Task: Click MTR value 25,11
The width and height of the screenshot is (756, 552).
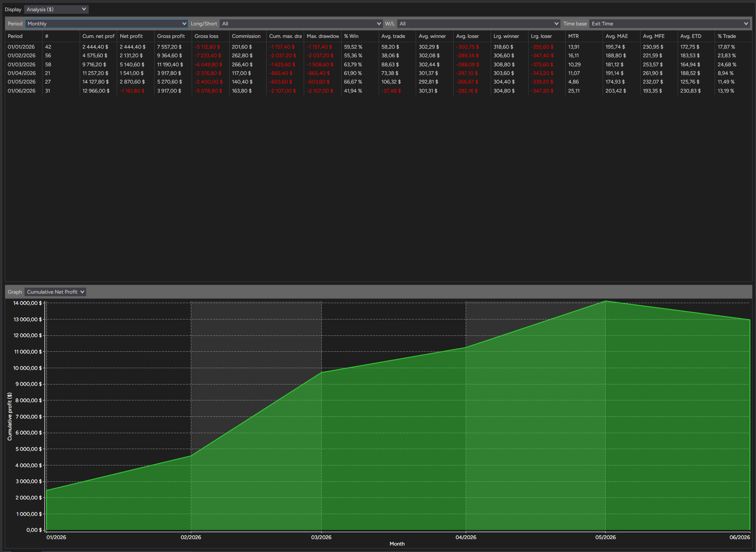Action: 574,91
